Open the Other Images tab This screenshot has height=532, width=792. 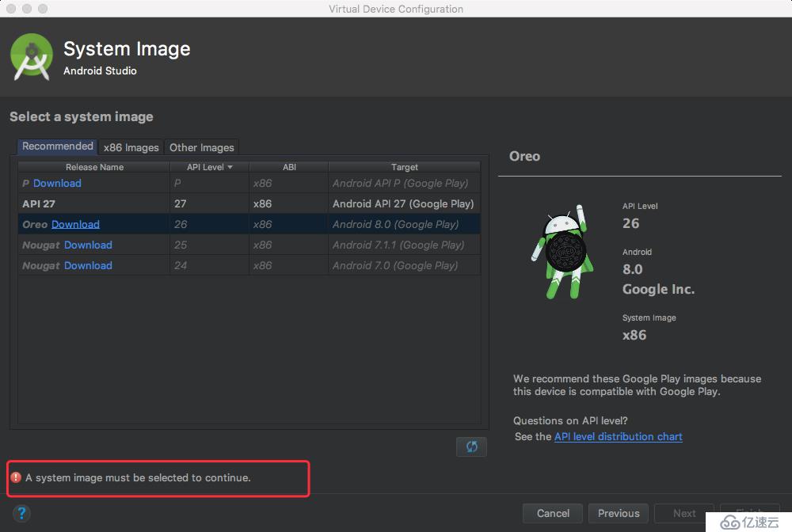pos(201,147)
